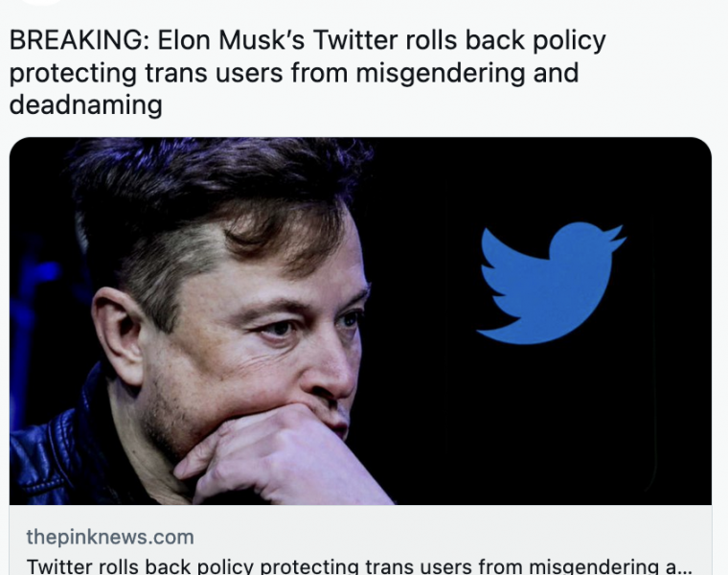Viewport: 728px width, 575px height.
Task: Open the article preview image
Action: pos(360,321)
